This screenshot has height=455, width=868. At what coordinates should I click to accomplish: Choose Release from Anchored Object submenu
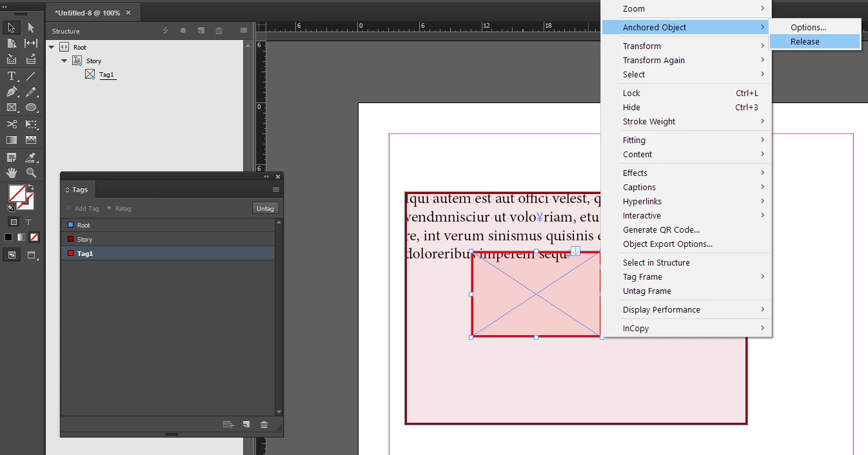pos(815,41)
